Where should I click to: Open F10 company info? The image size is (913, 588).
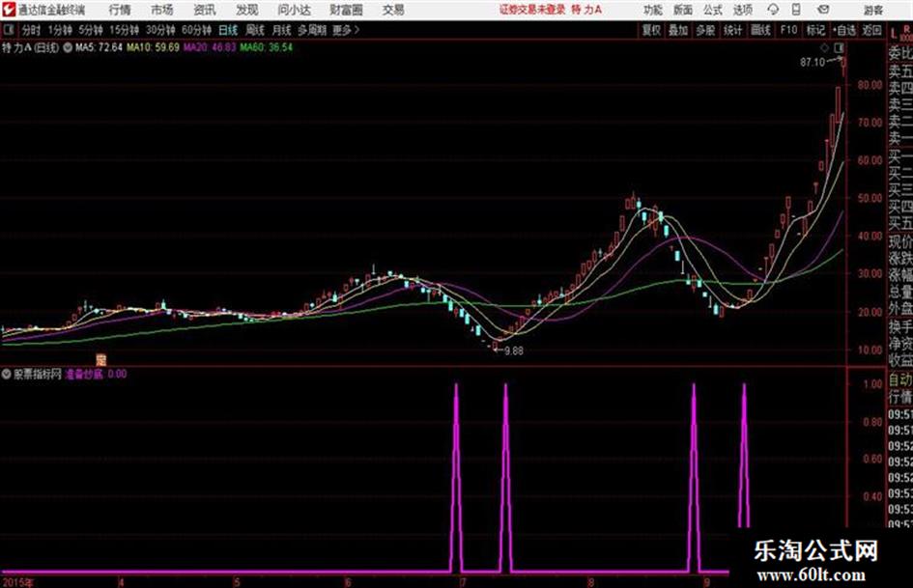coord(788,30)
